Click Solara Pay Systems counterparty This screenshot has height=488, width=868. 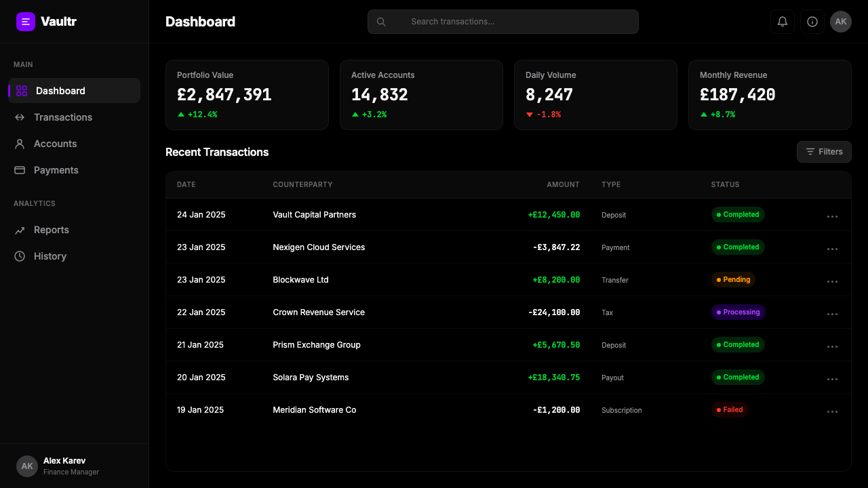[311, 378]
